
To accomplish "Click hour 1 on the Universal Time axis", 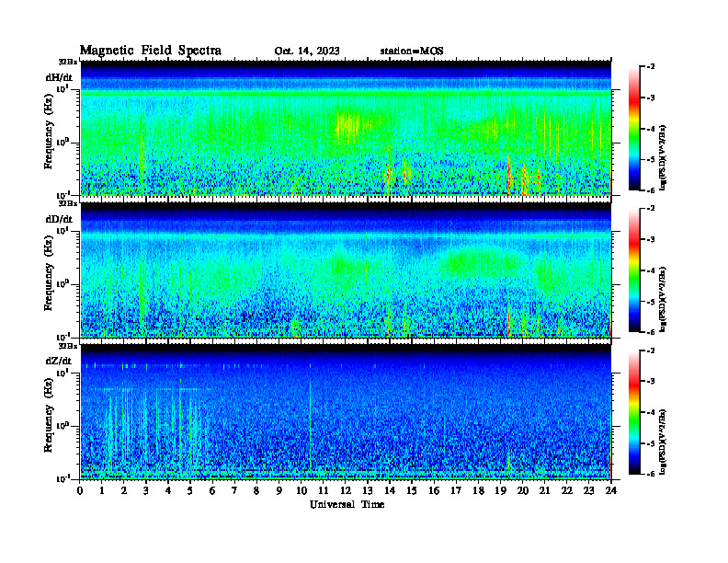I will coord(102,490).
